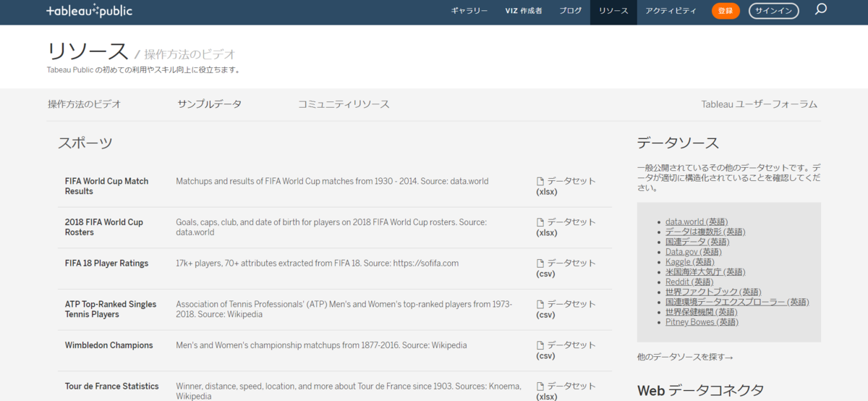This screenshot has height=401, width=868.
Task: Open the Kaggle (英語) link
Action: pos(689,262)
